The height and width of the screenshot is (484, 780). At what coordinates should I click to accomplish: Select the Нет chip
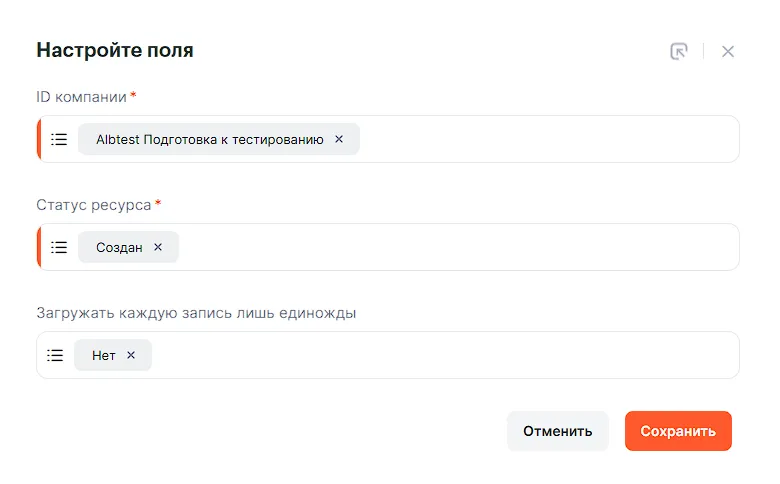tap(104, 355)
